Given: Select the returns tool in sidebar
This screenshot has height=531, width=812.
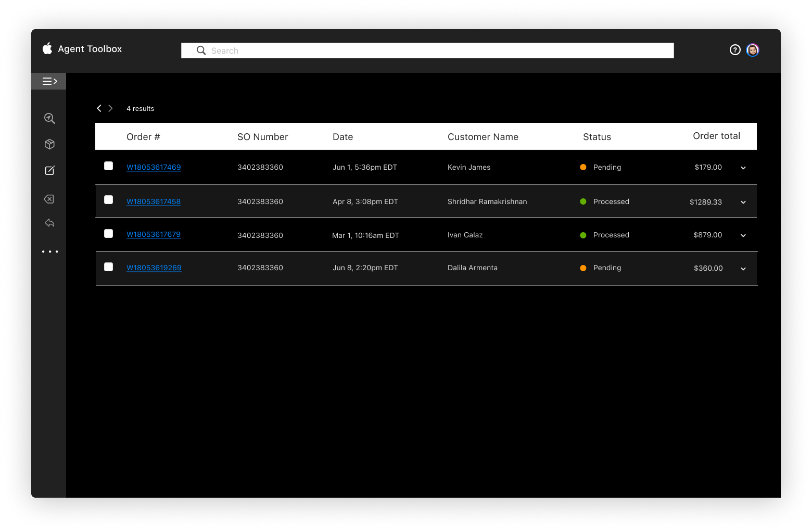Looking at the screenshot, I should 48,223.
